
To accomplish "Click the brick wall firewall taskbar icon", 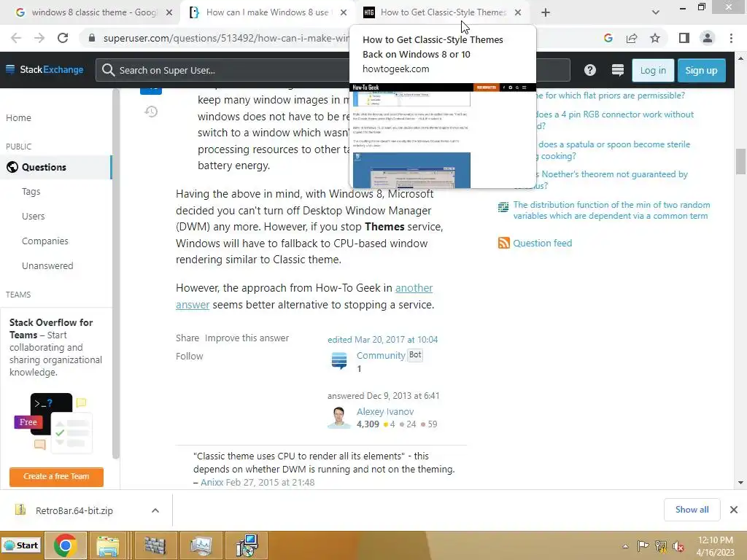I will point(155,545).
